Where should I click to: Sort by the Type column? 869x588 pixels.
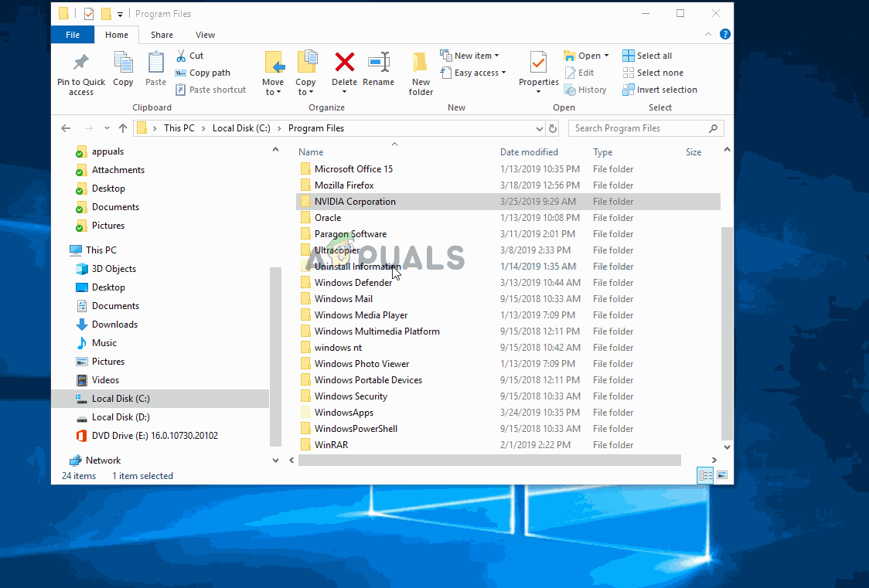[x=603, y=151]
